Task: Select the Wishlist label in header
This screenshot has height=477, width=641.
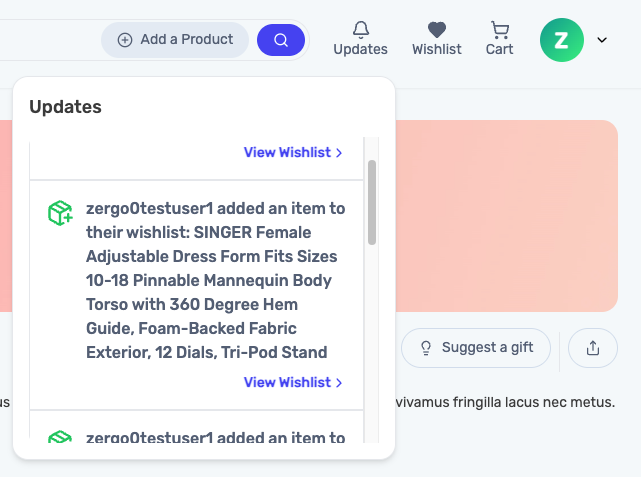Action: click(x=437, y=49)
